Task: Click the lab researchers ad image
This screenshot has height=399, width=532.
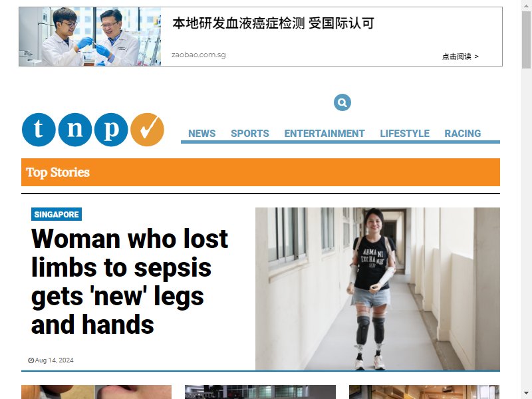Action: coord(90,37)
